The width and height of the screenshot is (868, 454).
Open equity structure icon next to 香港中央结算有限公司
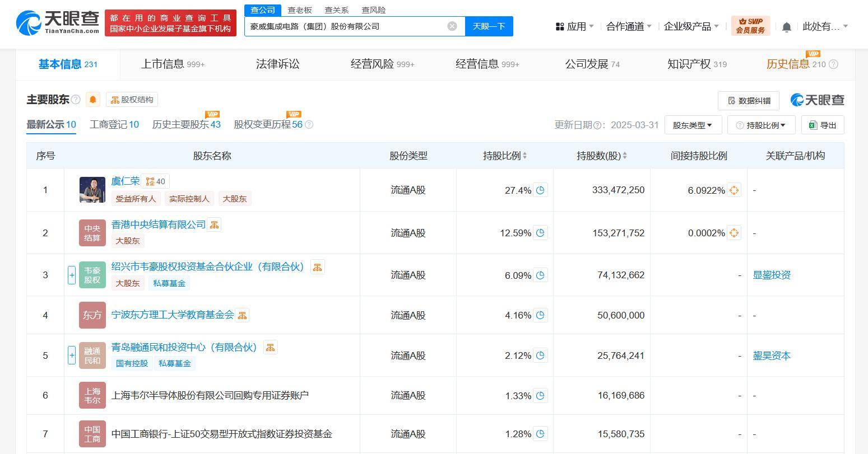point(214,224)
